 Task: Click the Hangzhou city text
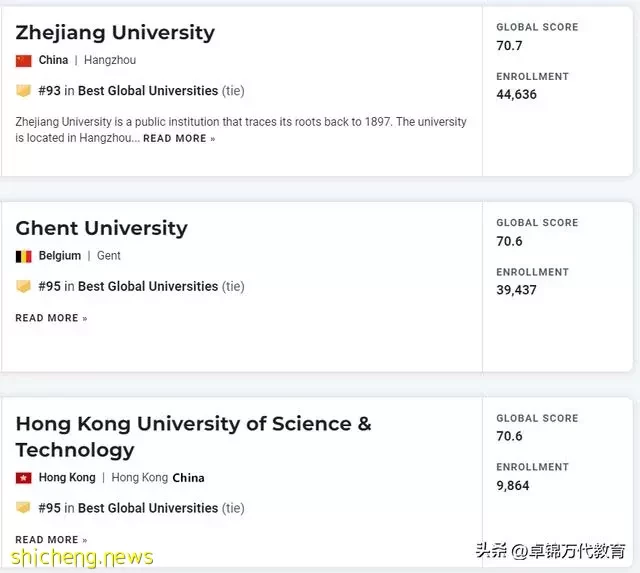click(110, 61)
